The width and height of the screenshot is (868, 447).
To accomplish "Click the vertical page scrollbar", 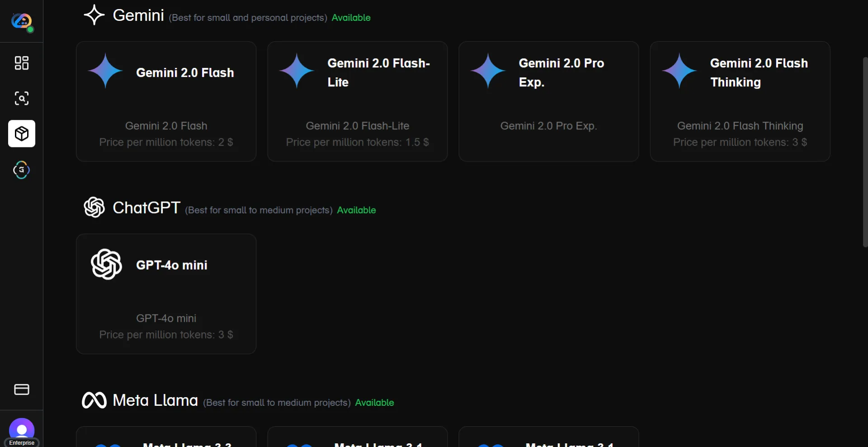I will pyautogui.click(x=865, y=152).
